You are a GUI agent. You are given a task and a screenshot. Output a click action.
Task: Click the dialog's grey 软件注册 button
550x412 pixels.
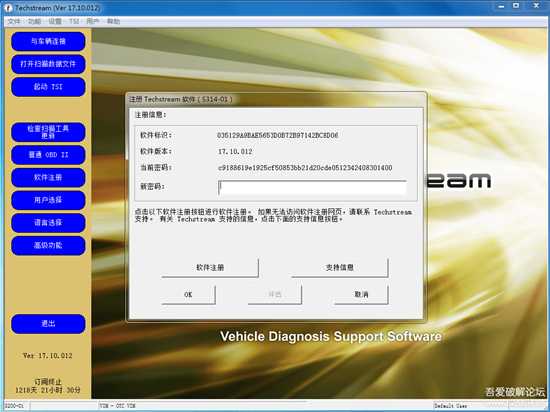point(210,268)
